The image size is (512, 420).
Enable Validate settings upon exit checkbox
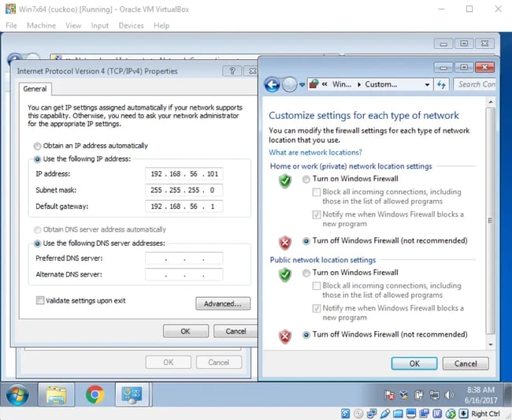[x=40, y=300]
